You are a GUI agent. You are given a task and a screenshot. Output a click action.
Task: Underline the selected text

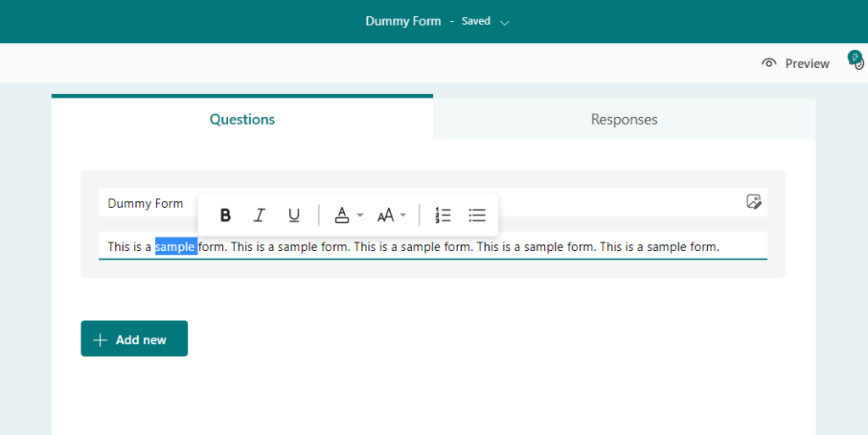(294, 215)
